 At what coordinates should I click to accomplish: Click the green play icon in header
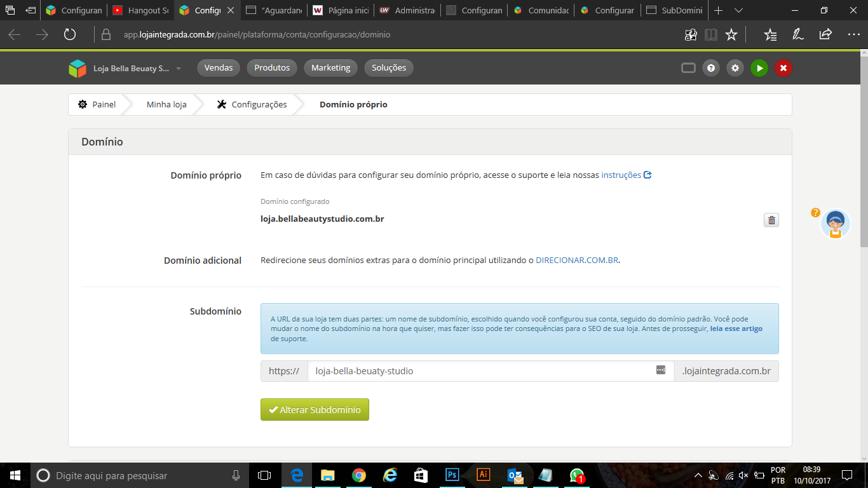click(759, 68)
